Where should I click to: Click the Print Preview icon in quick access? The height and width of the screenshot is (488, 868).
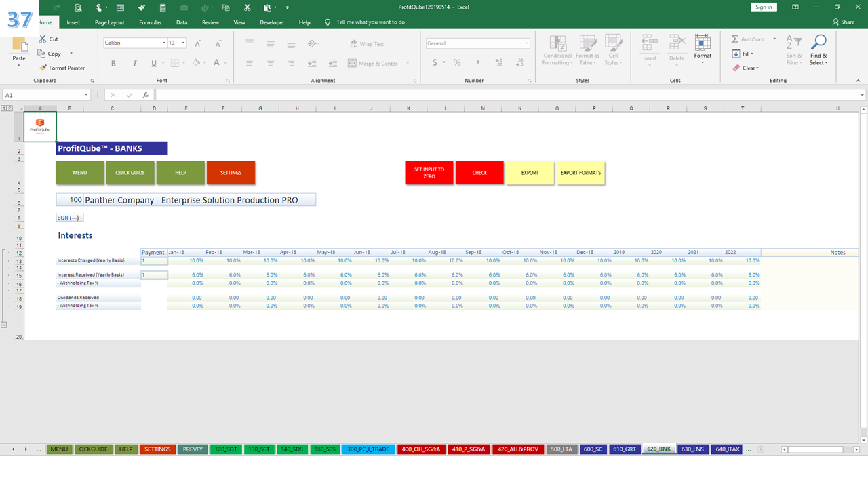click(x=79, y=7)
